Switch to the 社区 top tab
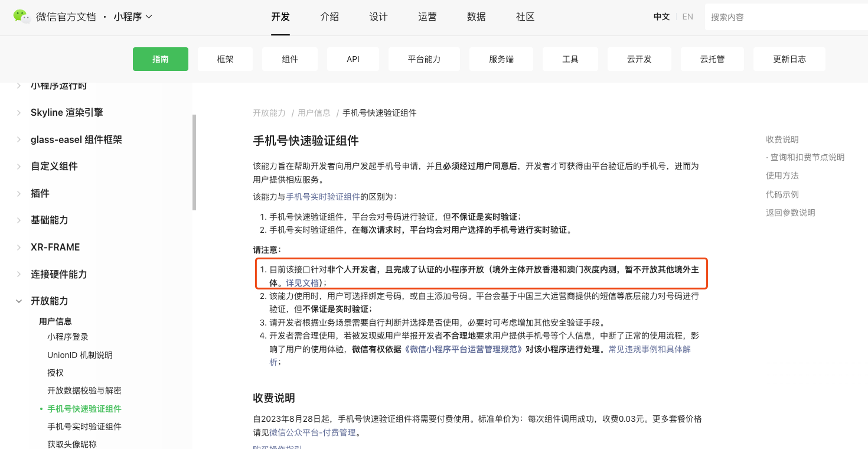This screenshot has width=868, height=449. click(x=526, y=17)
